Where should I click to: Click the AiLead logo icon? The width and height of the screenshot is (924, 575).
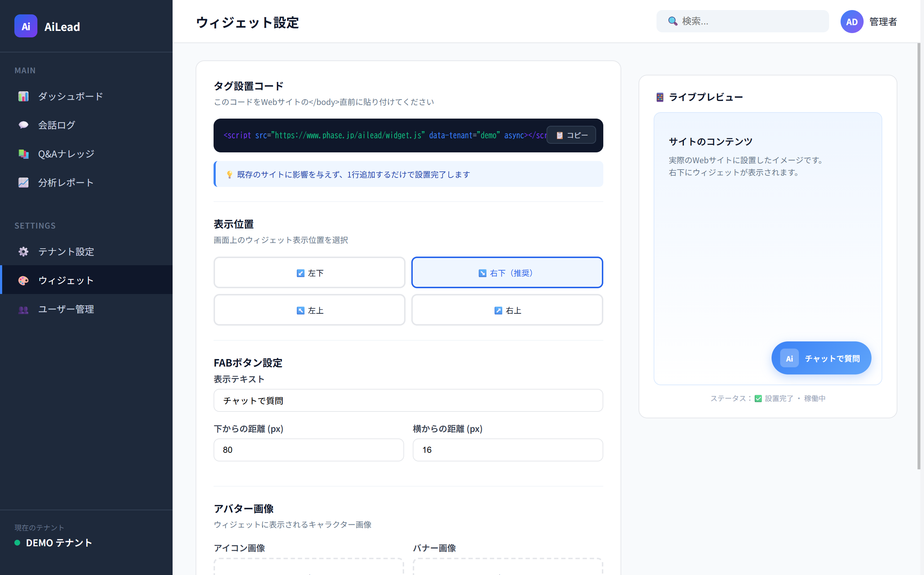[x=26, y=26]
